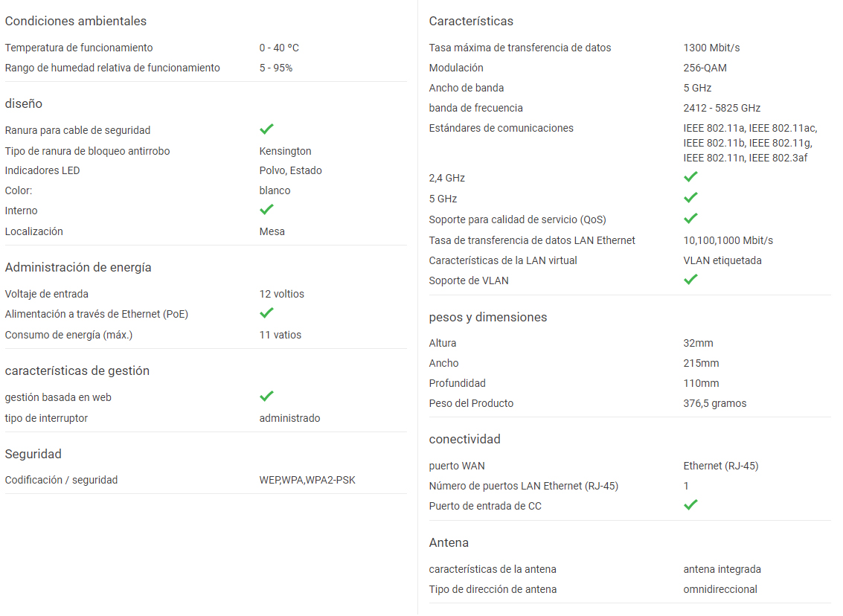The height and width of the screenshot is (616, 843).
Task: Select the WEP,WPA,WPA2-PSK security value
Action: pos(307,480)
